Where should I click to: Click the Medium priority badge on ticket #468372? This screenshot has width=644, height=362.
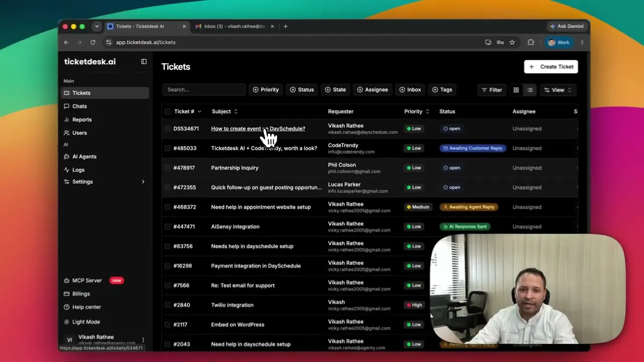point(418,207)
